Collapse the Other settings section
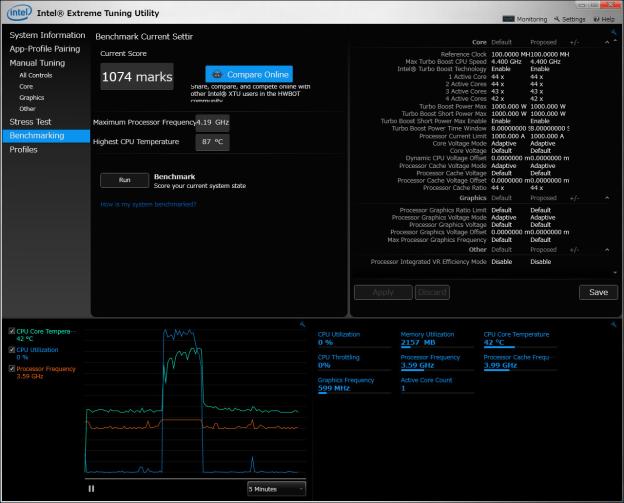 click(x=605, y=249)
